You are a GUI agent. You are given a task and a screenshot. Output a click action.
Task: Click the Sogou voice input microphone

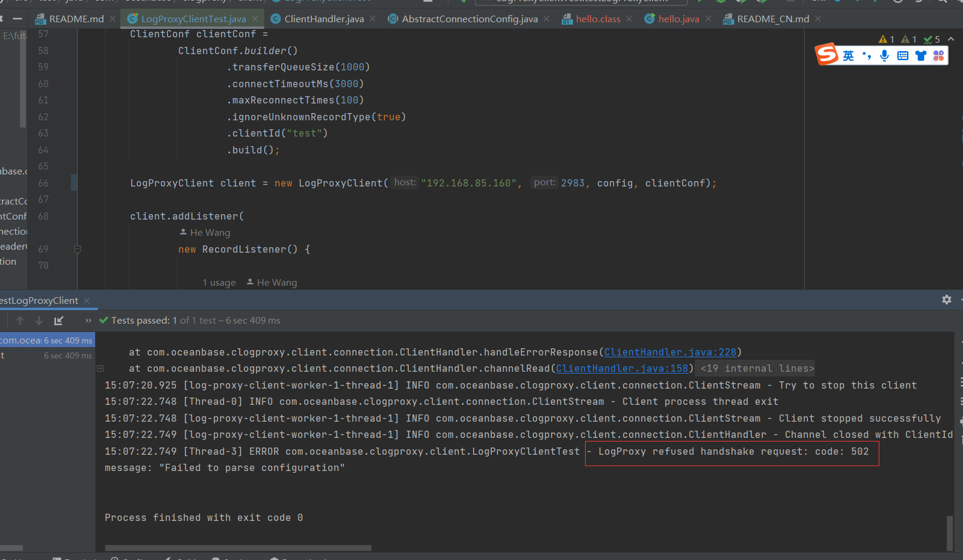pos(884,56)
